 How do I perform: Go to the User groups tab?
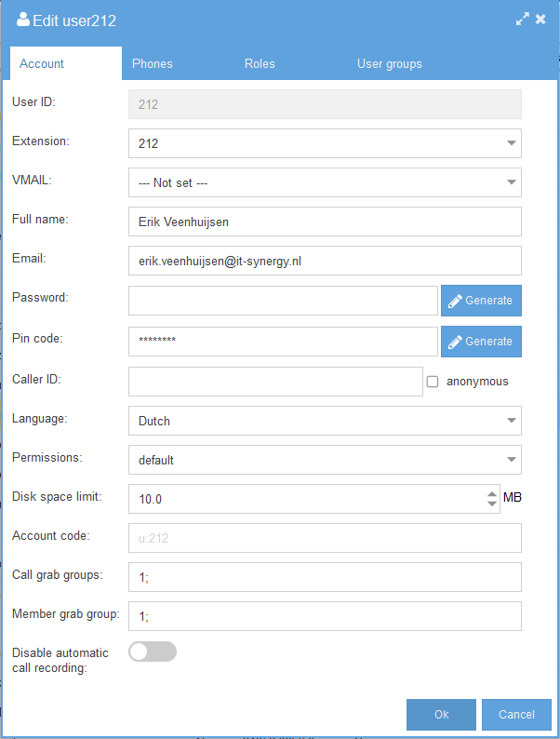390,63
